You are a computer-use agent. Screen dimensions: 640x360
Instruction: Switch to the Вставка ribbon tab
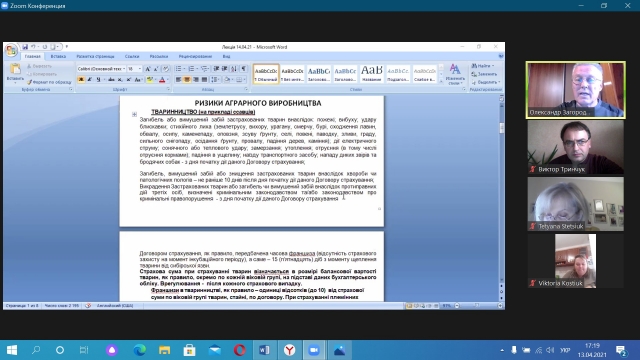coord(58,56)
